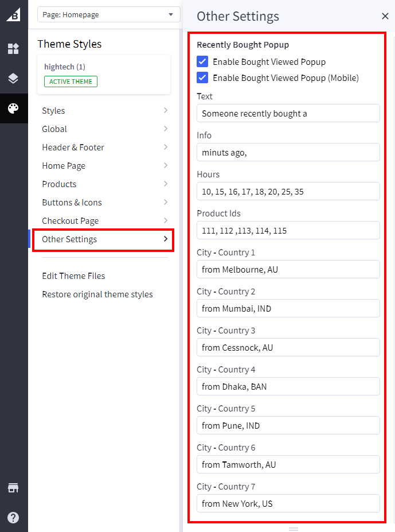395x532 pixels.
Task: Select the theme styles palette icon
Action: click(13, 108)
